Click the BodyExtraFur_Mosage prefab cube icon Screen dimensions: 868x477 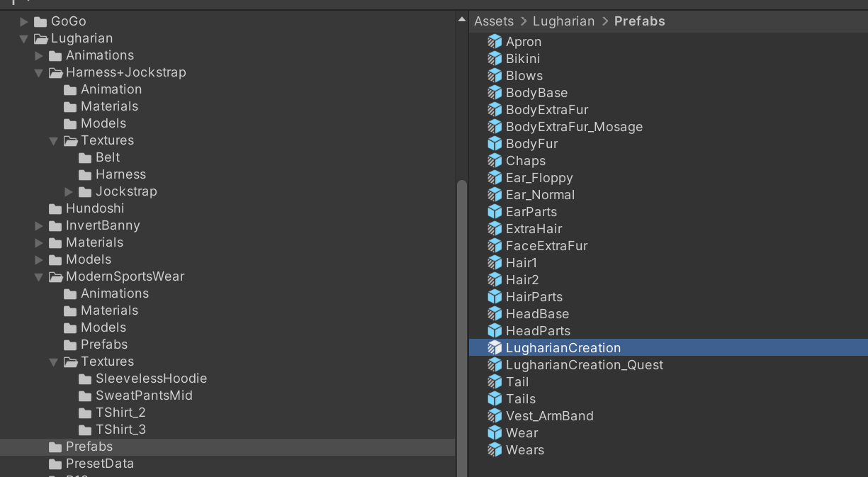point(495,127)
